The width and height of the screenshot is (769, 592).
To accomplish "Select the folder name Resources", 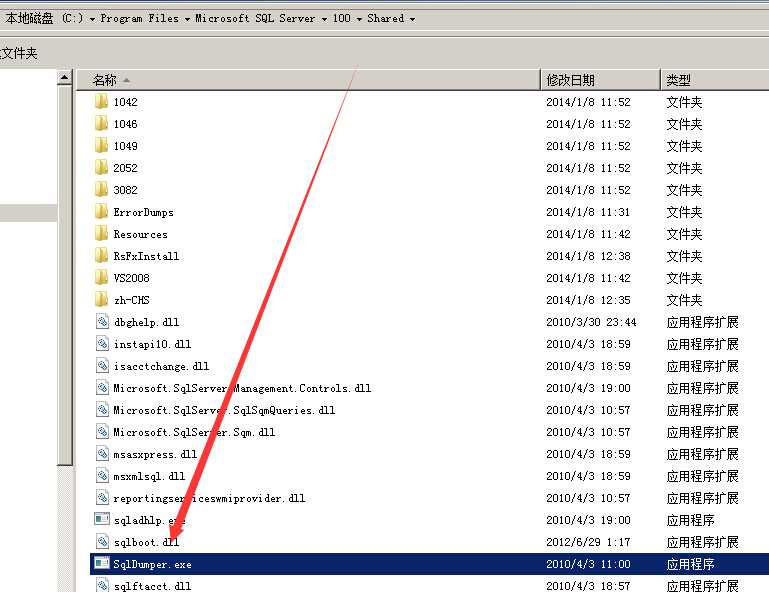I will (140, 234).
